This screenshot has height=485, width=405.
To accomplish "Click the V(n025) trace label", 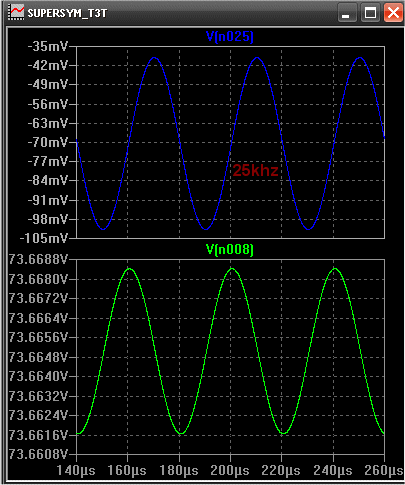I will click(x=230, y=37).
